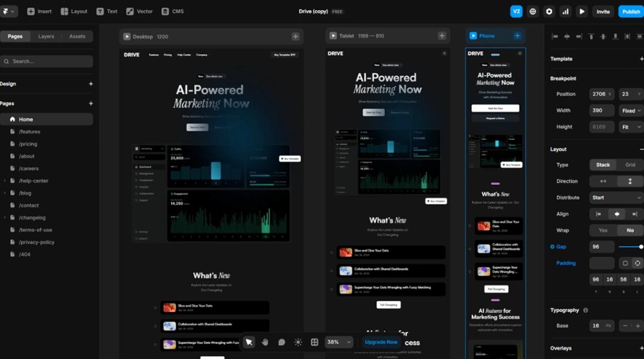Image resolution: width=644 pixels, height=359 pixels.
Task: Open the globe localization icon
Action: click(x=533, y=11)
